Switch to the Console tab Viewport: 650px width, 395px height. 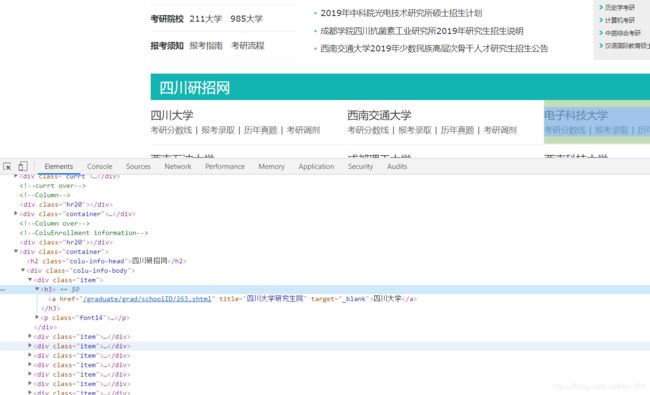click(x=99, y=166)
